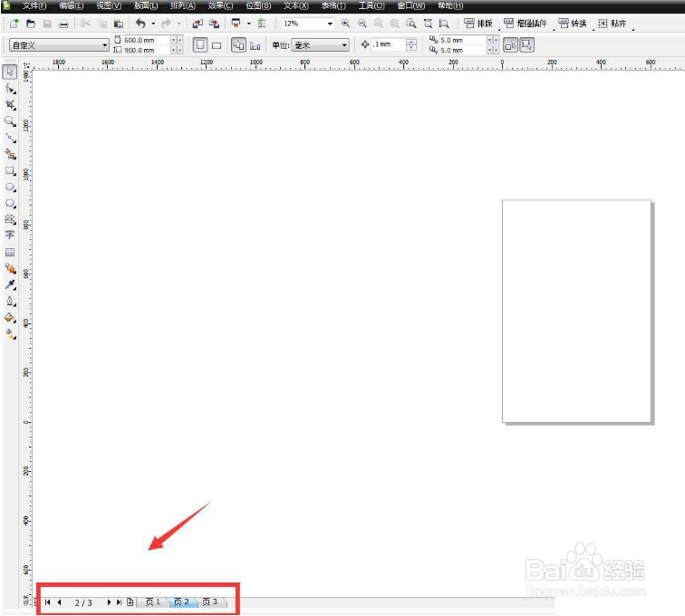Select the Outline pen tool

[10, 302]
